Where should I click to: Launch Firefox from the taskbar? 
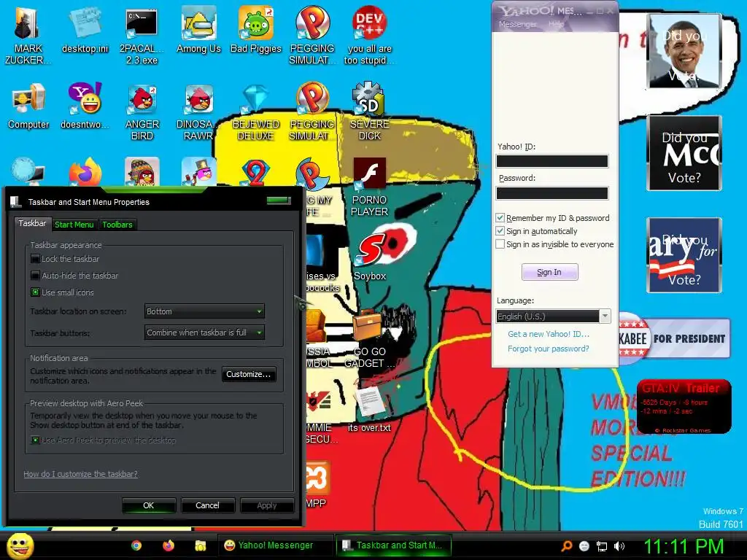[x=169, y=545]
